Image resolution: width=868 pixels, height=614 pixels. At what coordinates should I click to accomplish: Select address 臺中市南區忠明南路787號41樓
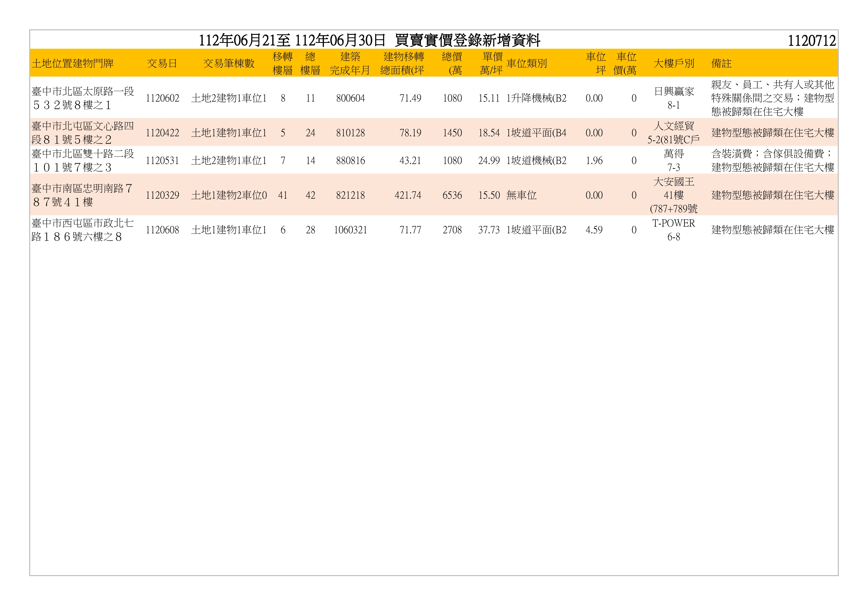click(x=82, y=195)
